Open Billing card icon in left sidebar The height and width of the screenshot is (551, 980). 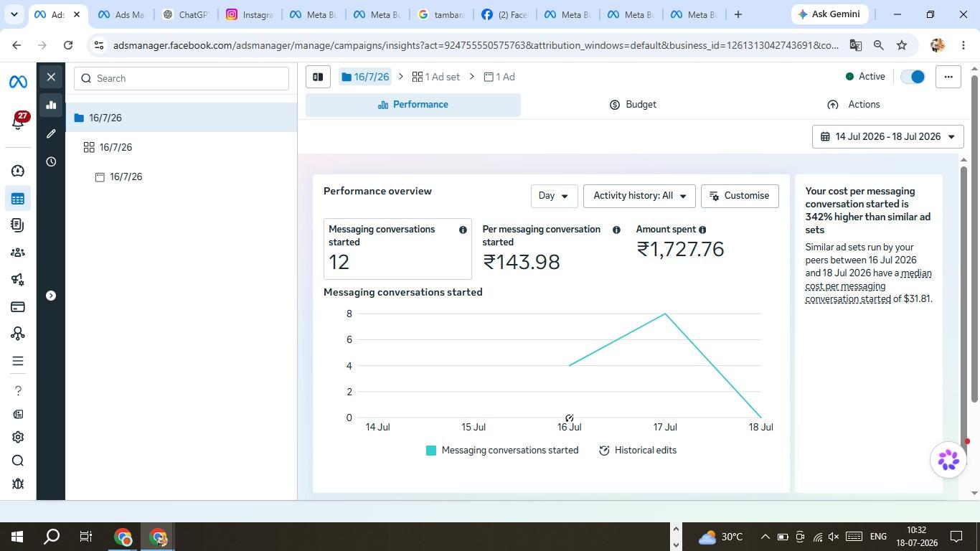[18, 307]
